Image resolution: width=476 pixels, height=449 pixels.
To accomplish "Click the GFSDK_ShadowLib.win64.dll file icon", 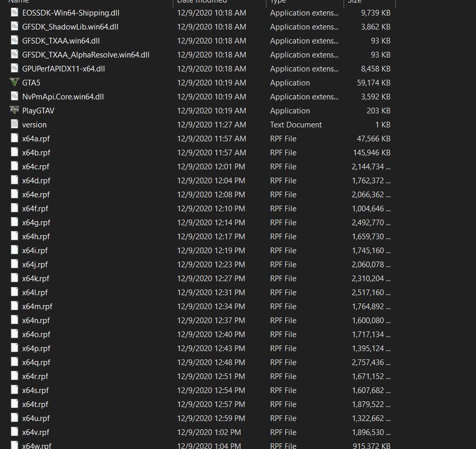I will (x=14, y=26).
